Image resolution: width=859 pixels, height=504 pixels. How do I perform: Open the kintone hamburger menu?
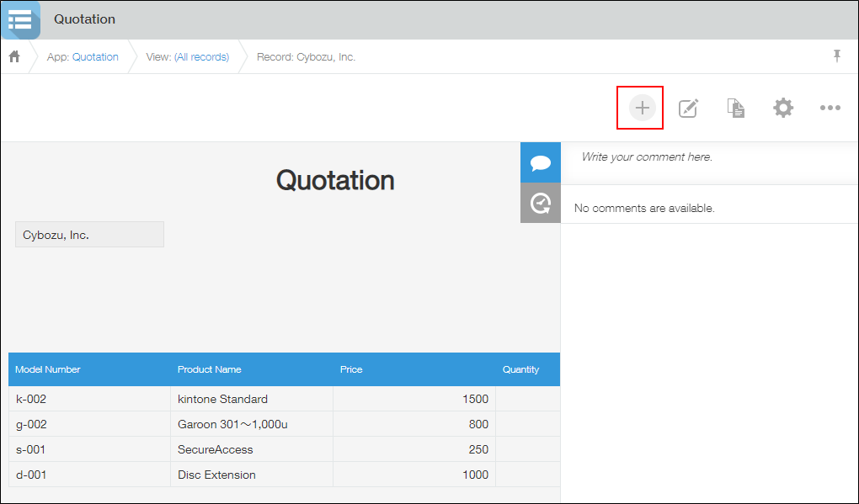20,19
